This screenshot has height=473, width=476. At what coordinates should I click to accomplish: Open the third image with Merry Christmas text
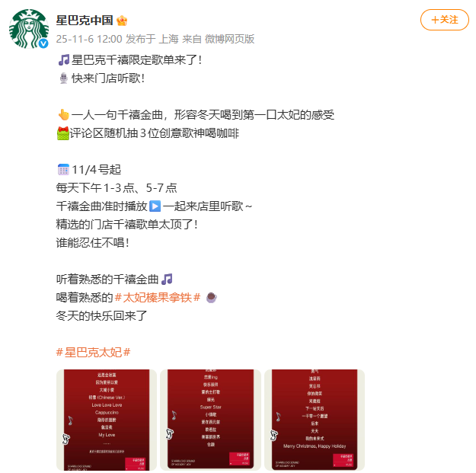click(315, 420)
